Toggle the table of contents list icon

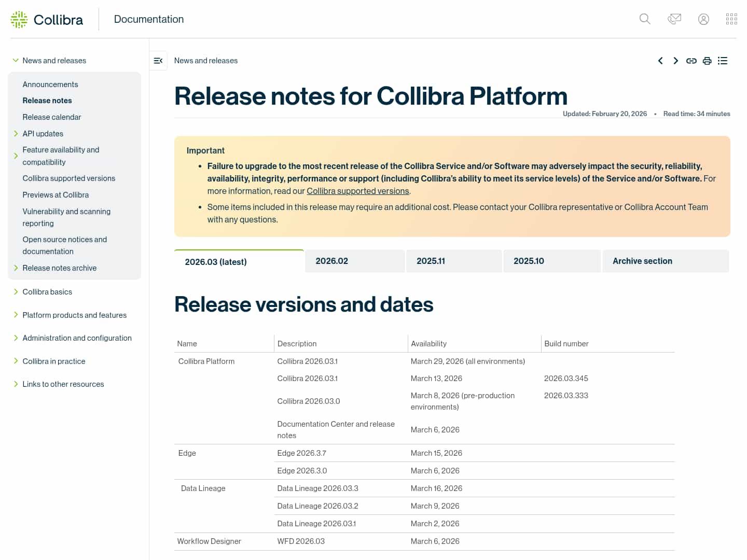click(723, 61)
